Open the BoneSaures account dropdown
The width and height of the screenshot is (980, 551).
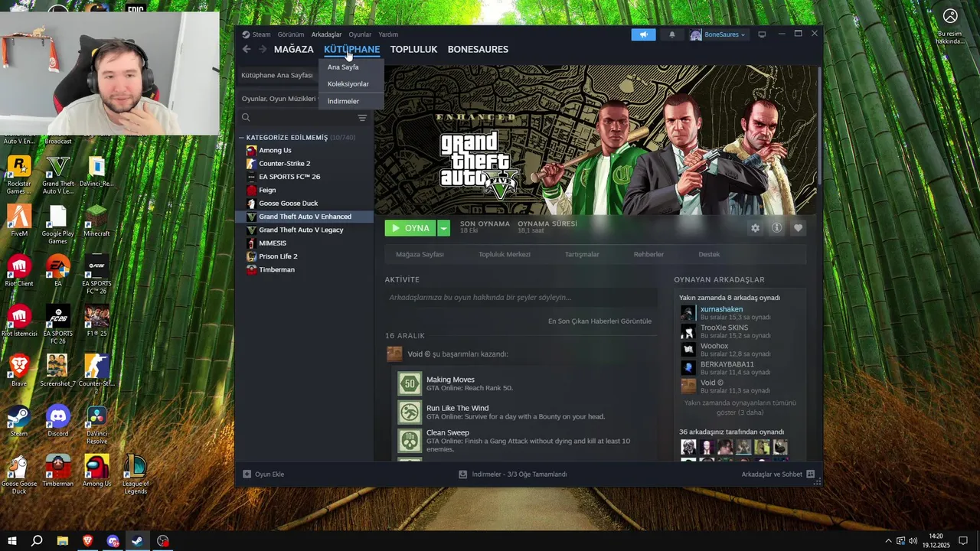coord(717,34)
